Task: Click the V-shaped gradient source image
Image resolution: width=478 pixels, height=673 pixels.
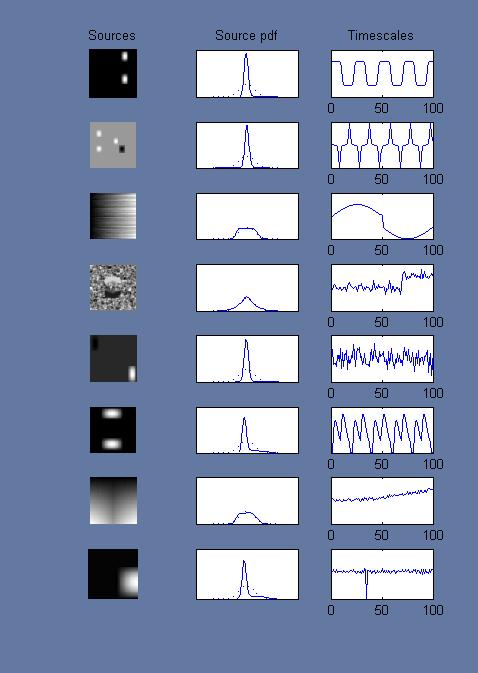Action: 113,500
